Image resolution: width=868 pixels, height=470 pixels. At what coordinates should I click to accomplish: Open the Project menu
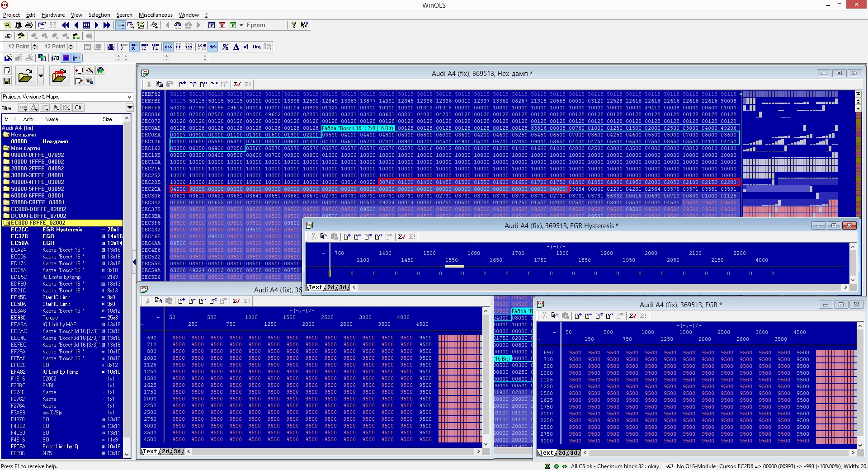point(11,15)
